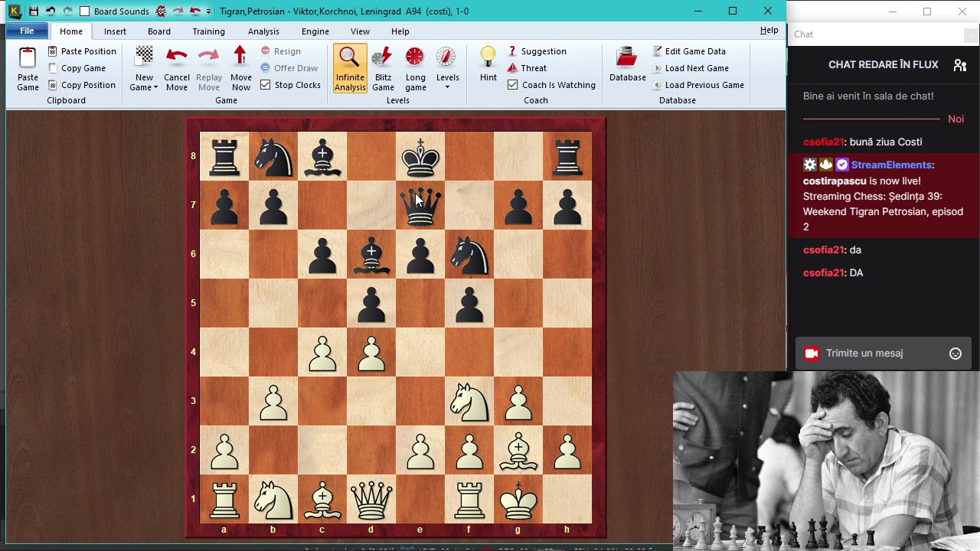Click the white knight on f3
Screen dimensions: 980x551
pos(469,401)
